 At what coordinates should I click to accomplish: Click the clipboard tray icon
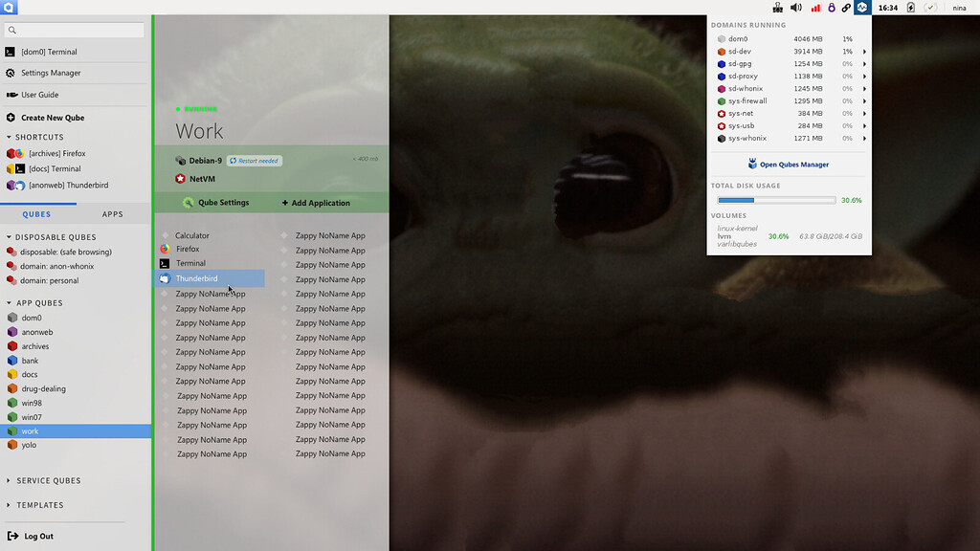pos(780,8)
